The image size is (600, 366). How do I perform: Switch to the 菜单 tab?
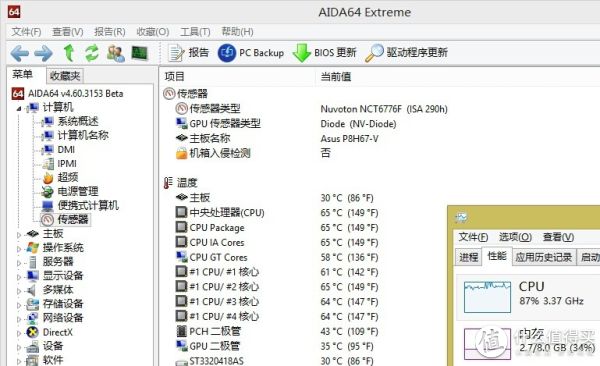[22, 74]
